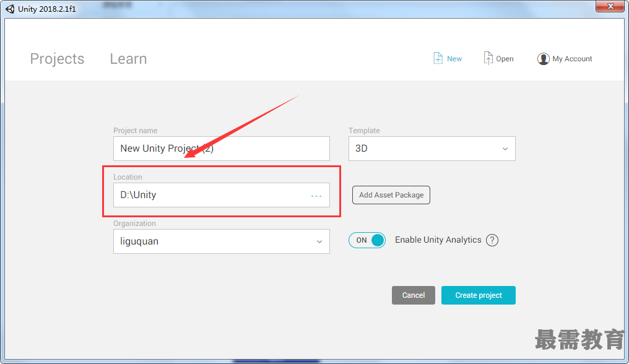Click the Open label in header

(x=505, y=59)
